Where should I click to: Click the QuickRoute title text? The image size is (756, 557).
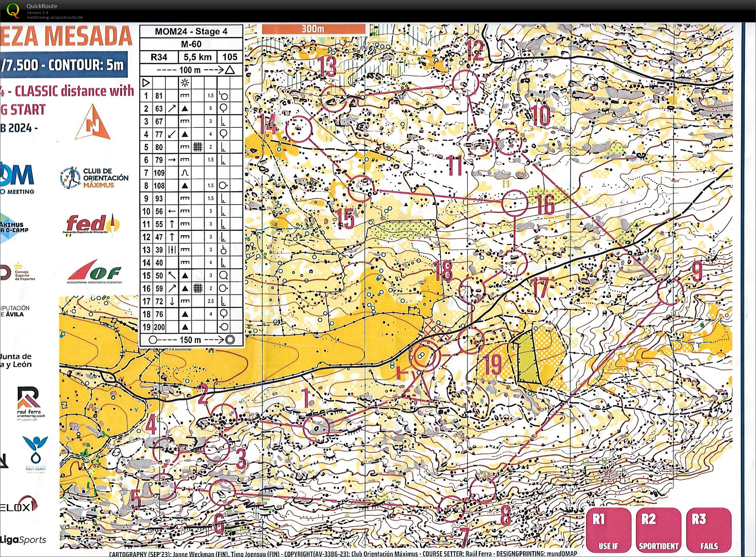(x=42, y=6)
